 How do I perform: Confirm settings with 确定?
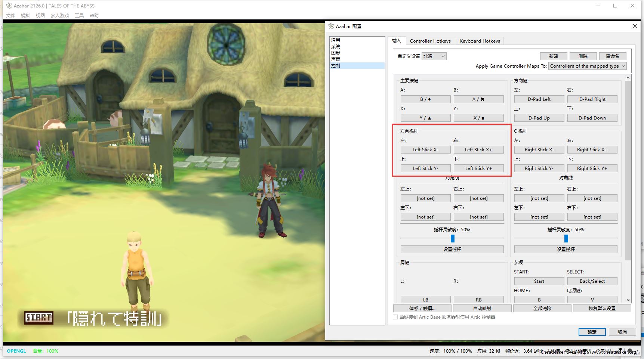click(592, 332)
